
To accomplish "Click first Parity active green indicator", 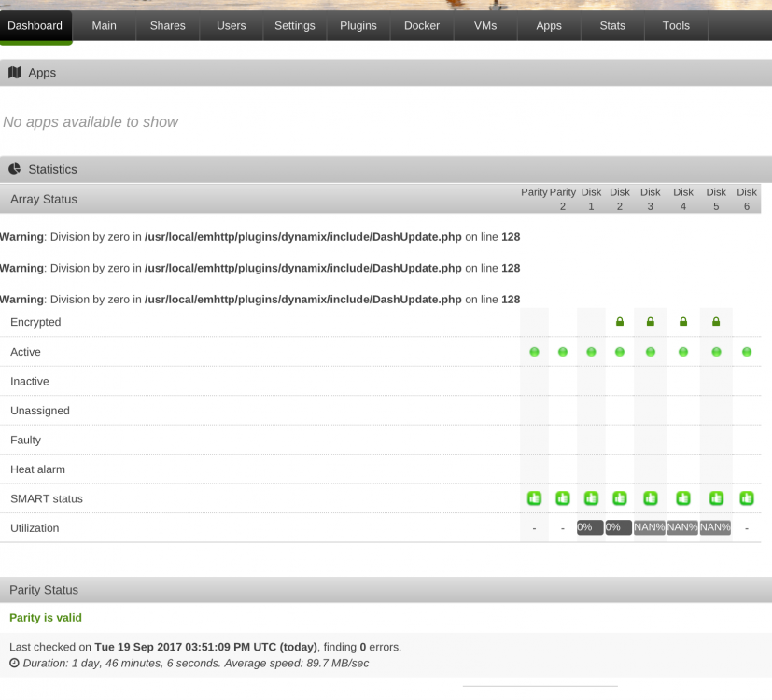I will (x=534, y=352).
